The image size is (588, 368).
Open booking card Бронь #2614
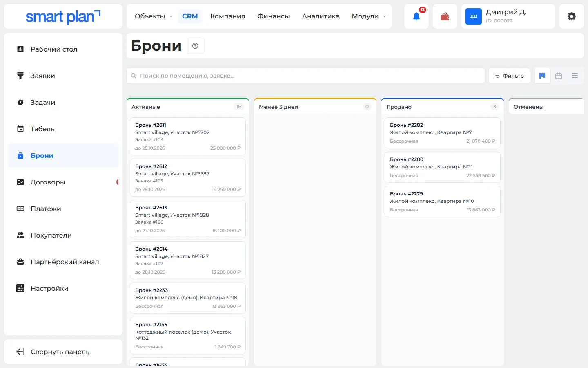188,260
